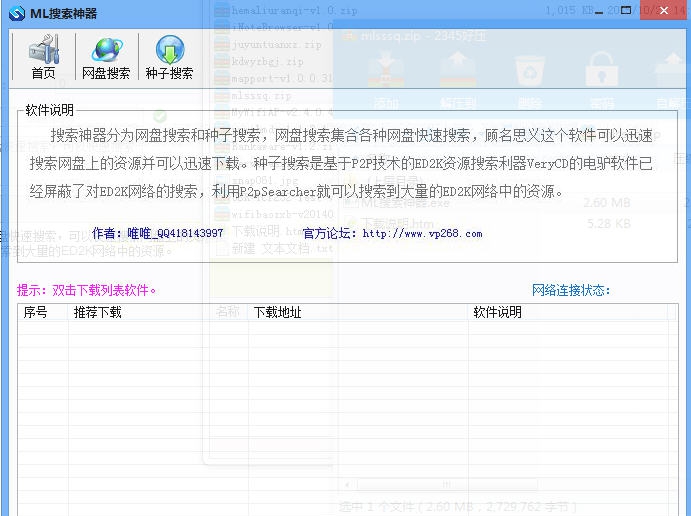Sort by the 下载地址 column header
Image resolution: width=691 pixels, height=516 pixels.
tap(358, 312)
